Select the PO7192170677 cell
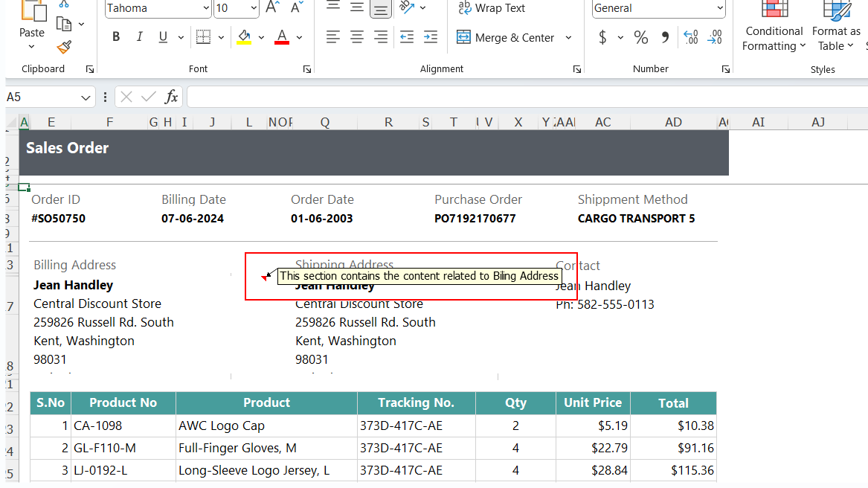The image size is (868, 488). pyautogui.click(x=475, y=219)
